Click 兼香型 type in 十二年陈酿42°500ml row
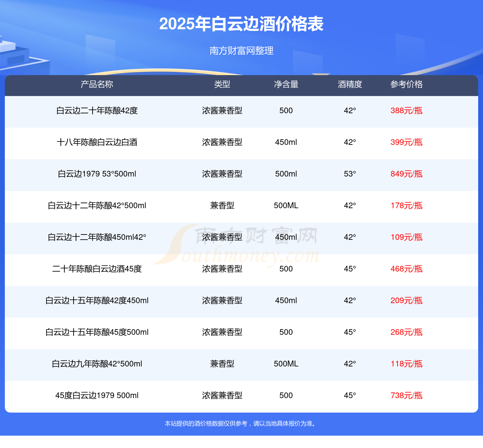The height and width of the screenshot is (448, 483). click(x=222, y=205)
